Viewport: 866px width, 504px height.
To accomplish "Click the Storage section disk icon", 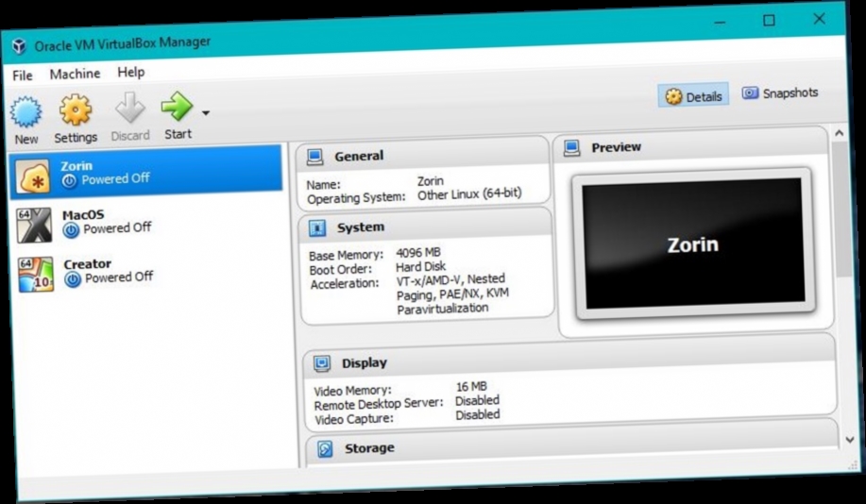I will [325, 449].
